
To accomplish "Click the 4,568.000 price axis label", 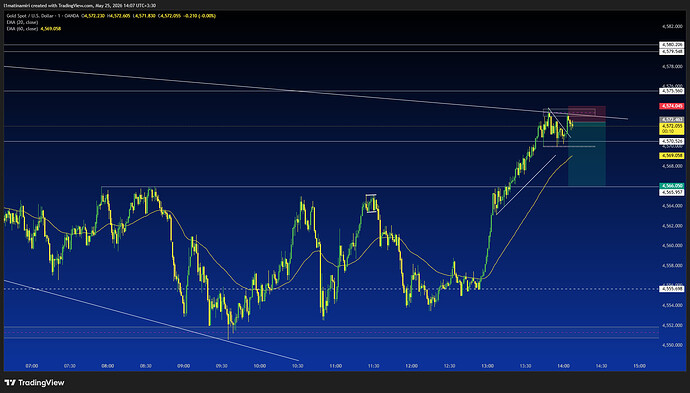I will 672,166.
